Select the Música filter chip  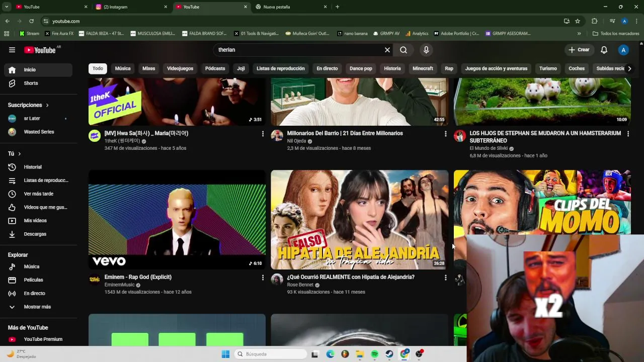click(123, 68)
